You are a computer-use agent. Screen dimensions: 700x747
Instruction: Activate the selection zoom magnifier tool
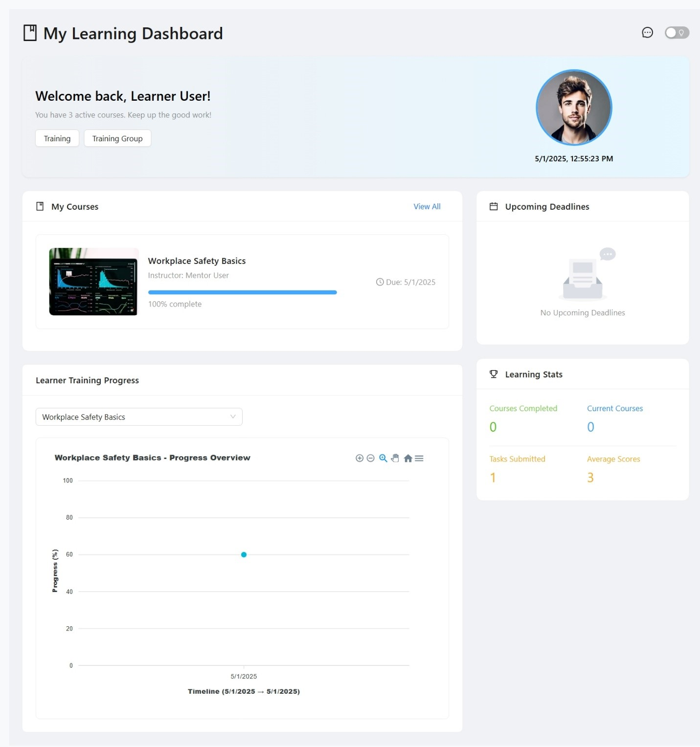383,458
